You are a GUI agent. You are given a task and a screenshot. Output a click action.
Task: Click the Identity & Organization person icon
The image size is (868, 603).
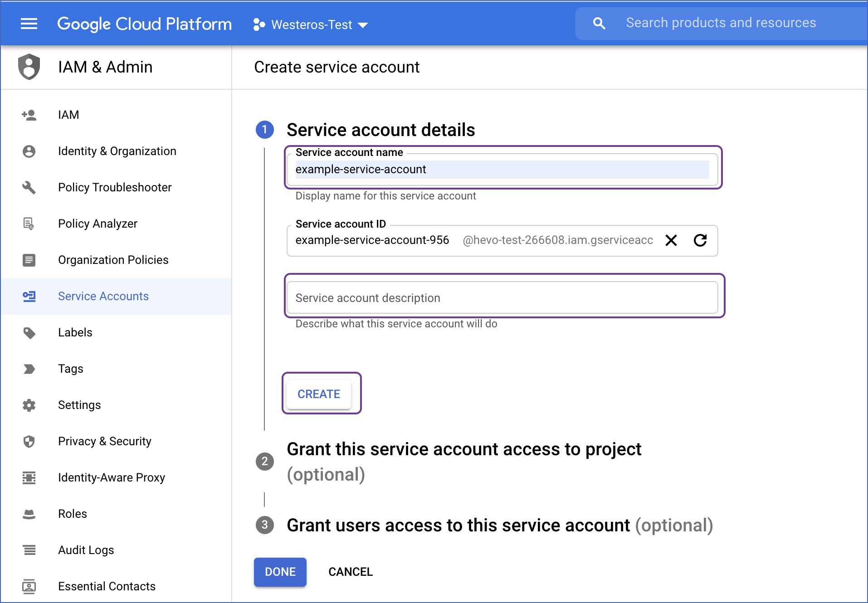point(29,151)
